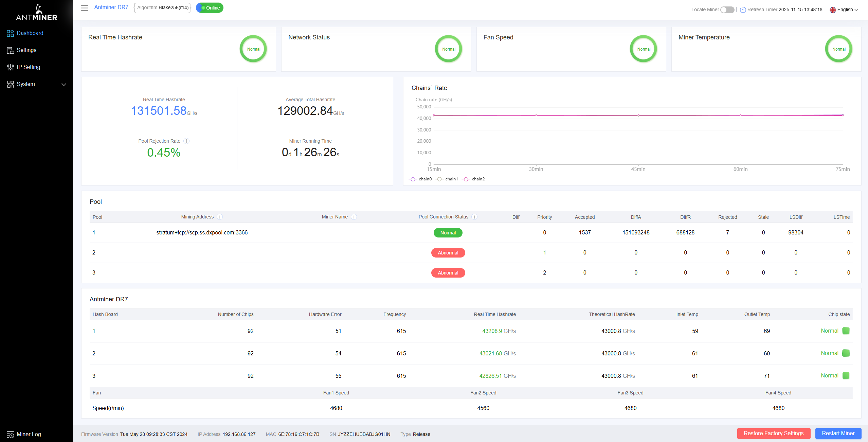The width and height of the screenshot is (868, 442).
Task: Click the Restart Miner button
Action: click(x=838, y=434)
